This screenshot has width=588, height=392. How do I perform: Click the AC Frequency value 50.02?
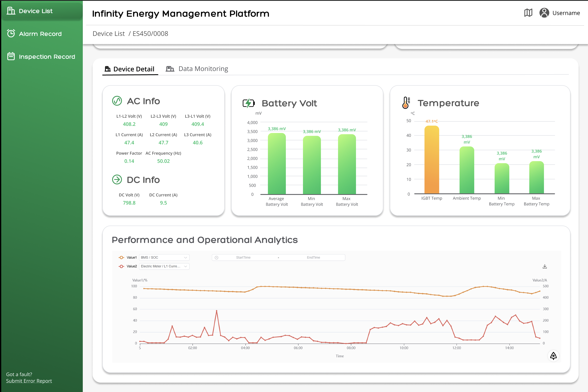coord(163,161)
